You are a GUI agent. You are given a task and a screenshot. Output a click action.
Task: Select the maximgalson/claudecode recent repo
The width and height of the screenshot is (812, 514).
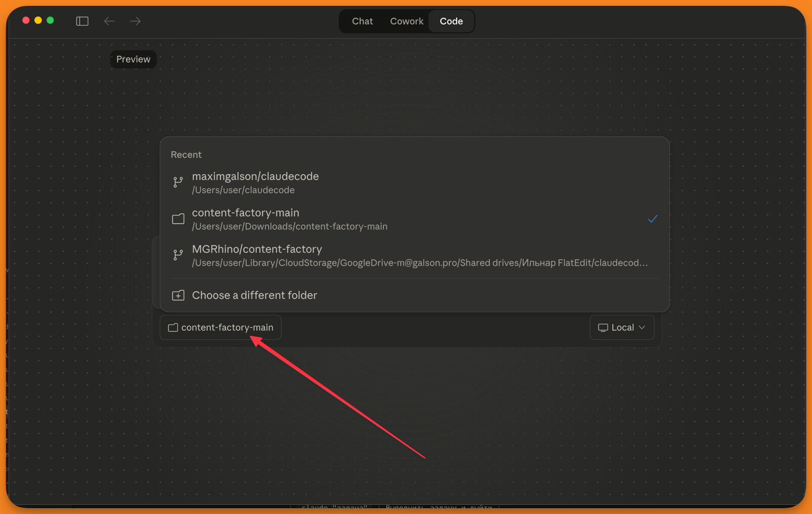click(x=414, y=183)
